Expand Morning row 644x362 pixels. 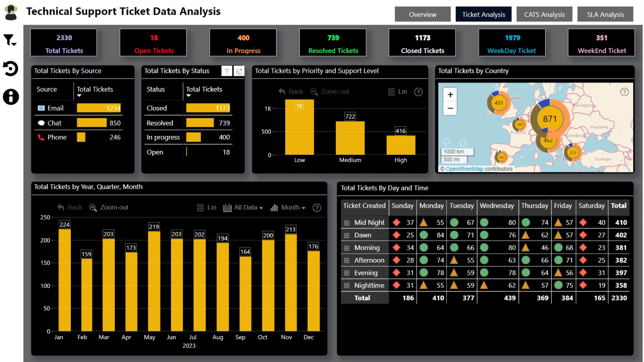(346, 248)
